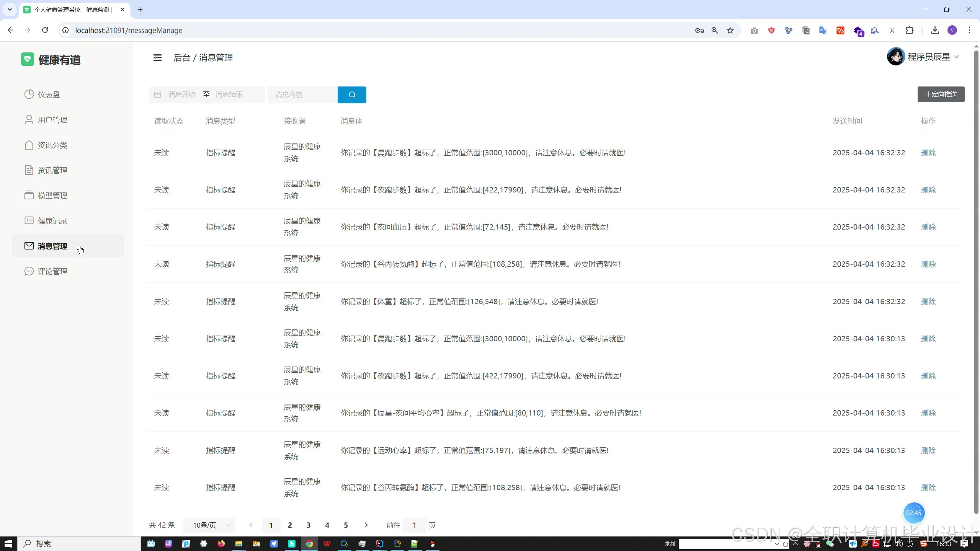Go to next page arrow
The height and width of the screenshot is (551, 980).
[366, 525]
